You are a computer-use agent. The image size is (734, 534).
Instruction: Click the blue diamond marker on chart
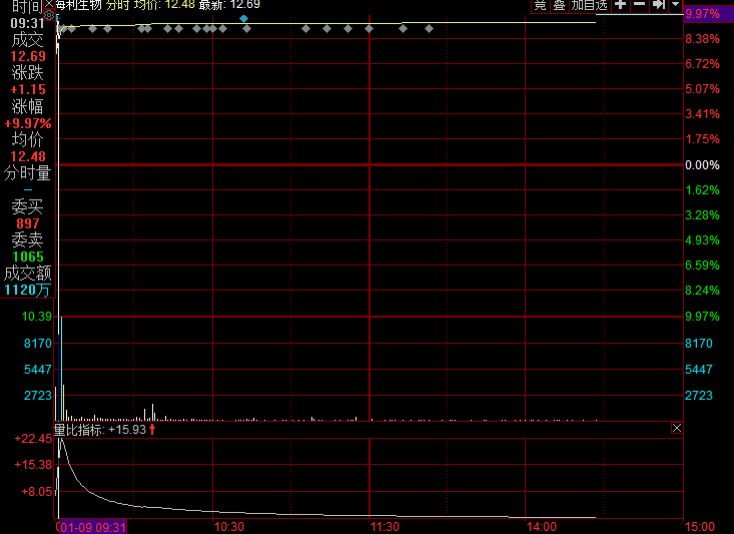(243, 19)
